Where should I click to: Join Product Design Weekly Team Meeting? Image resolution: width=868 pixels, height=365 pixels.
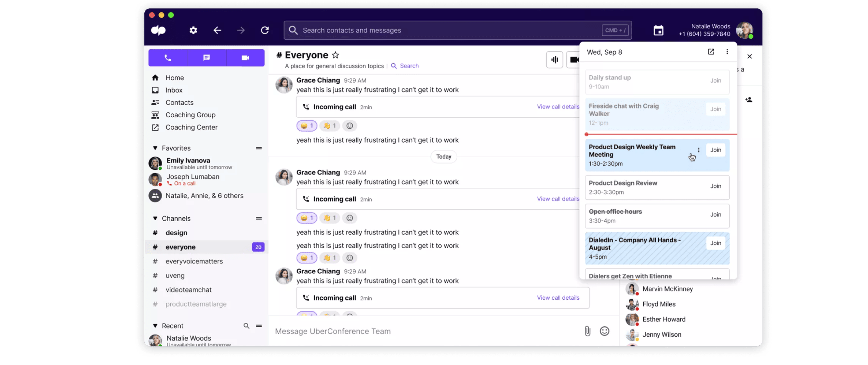click(x=715, y=150)
